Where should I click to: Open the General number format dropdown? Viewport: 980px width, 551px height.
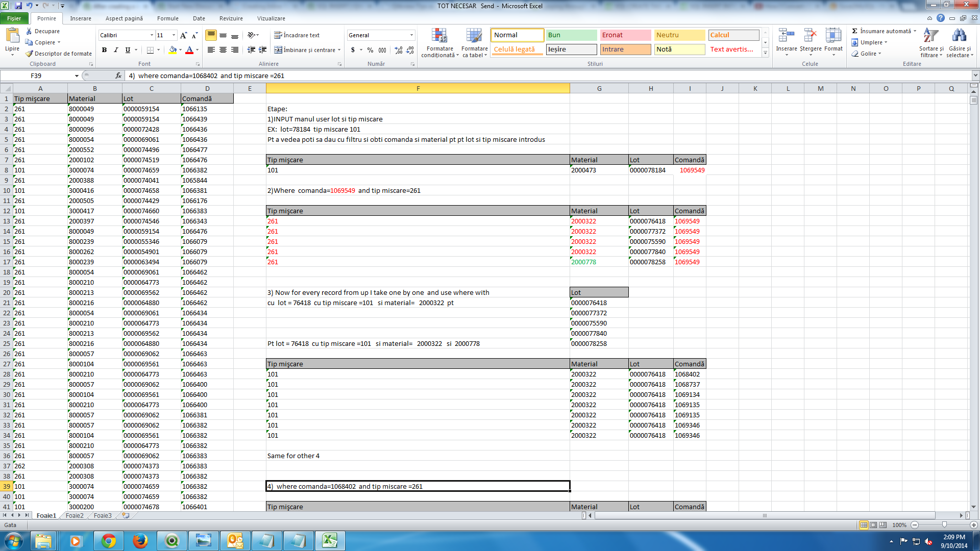pos(411,35)
